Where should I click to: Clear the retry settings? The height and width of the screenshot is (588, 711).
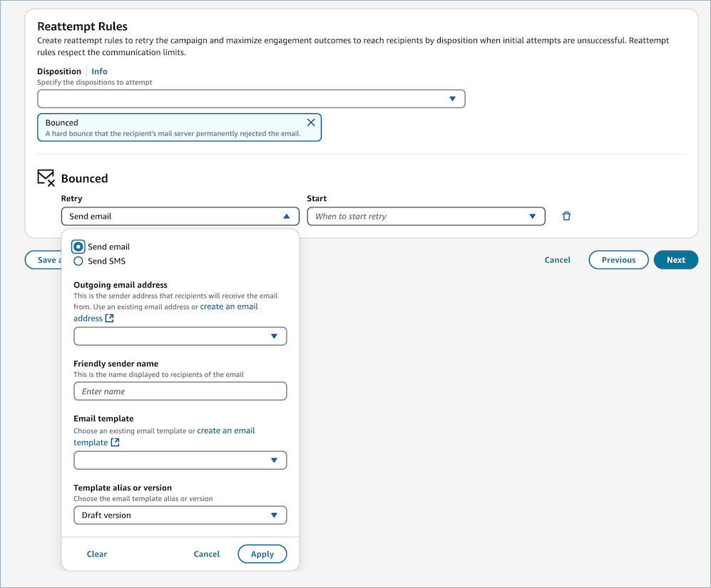pos(96,554)
